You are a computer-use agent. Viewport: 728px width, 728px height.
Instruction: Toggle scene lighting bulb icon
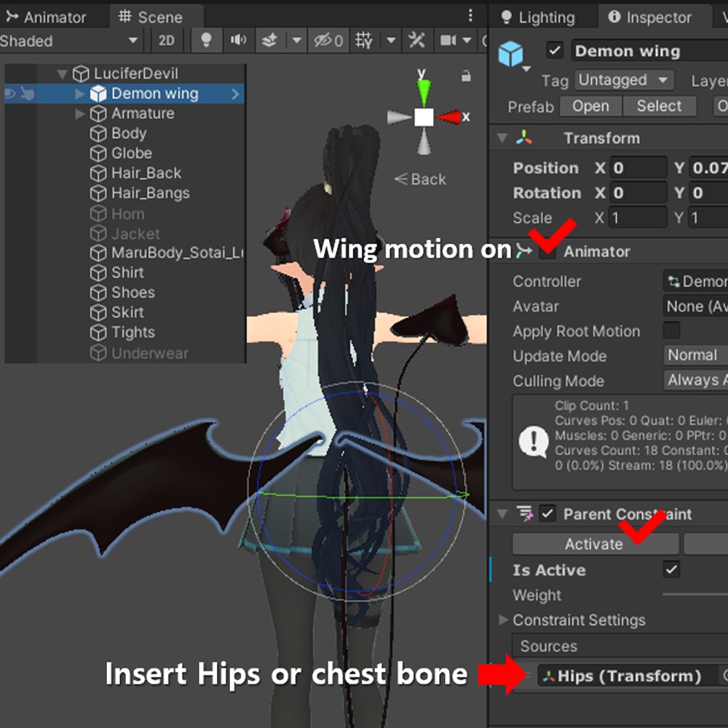(x=206, y=41)
